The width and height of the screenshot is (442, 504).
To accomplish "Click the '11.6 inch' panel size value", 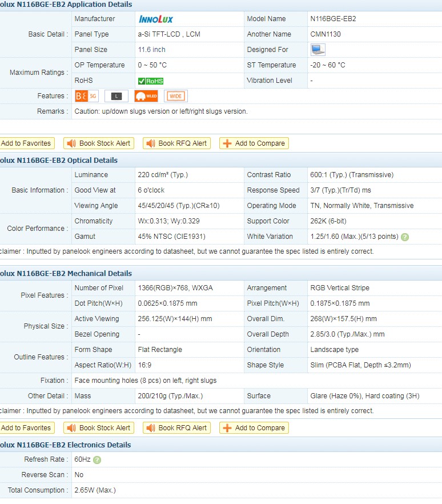I will (x=152, y=50).
